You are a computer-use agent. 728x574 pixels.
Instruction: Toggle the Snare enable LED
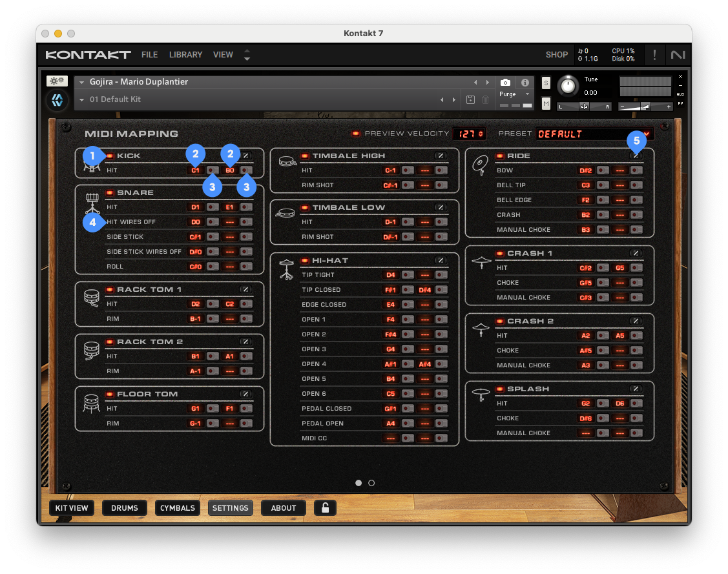click(110, 192)
